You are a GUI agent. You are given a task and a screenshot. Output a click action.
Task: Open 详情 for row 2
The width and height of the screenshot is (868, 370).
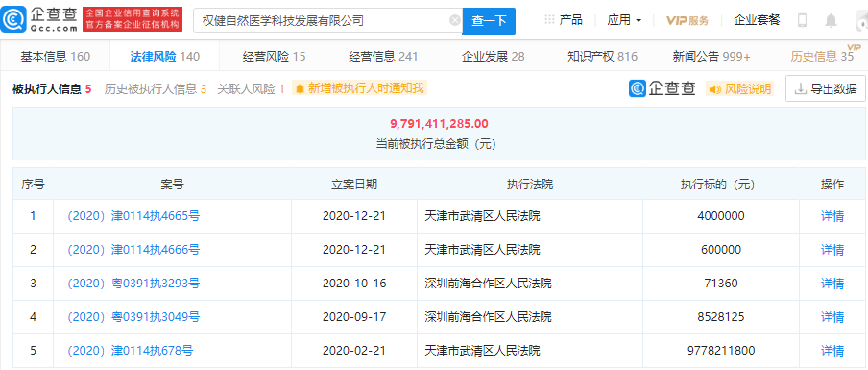[832, 250]
